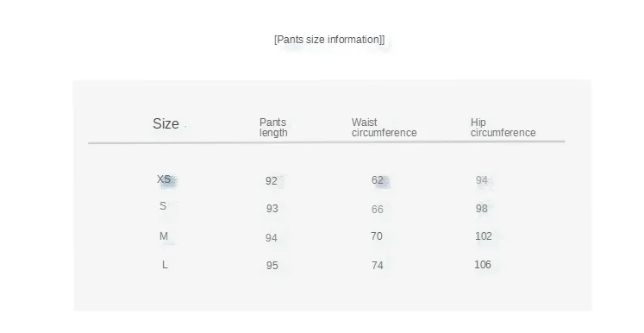Click the hip value 106
The width and height of the screenshot is (644, 333).
pos(483,264)
